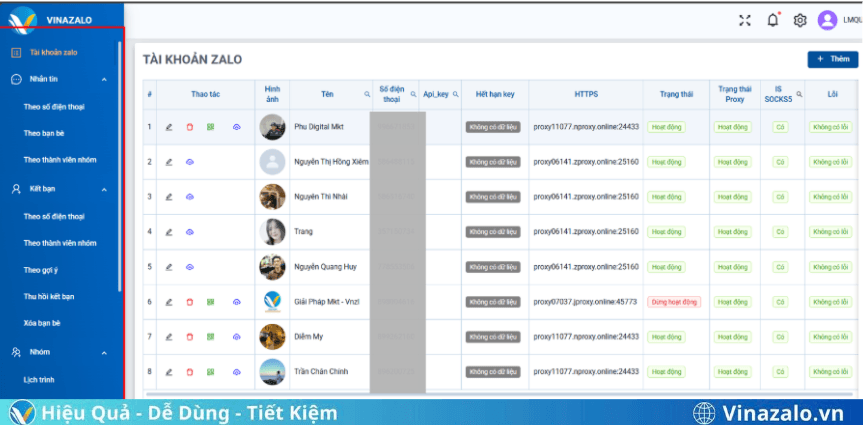The image size is (863, 425).
Task: Open notifications via the bell icon
Action: [x=773, y=20]
